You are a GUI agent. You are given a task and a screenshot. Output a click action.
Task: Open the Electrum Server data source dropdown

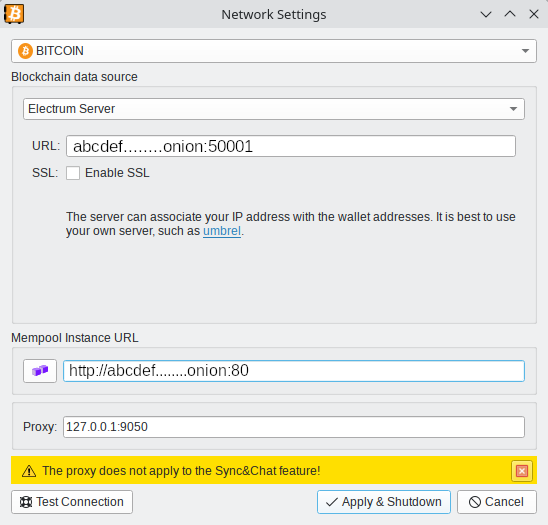click(x=274, y=109)
